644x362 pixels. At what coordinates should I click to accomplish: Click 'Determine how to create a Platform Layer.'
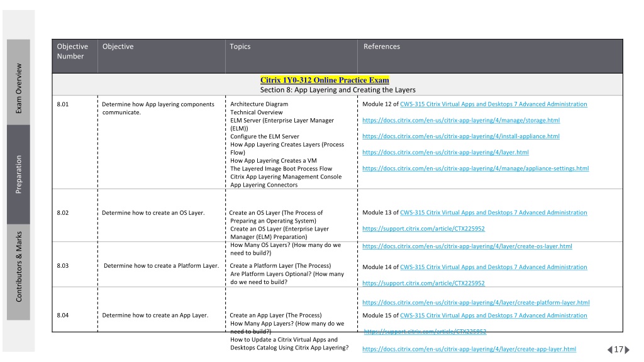pos(162,266)
